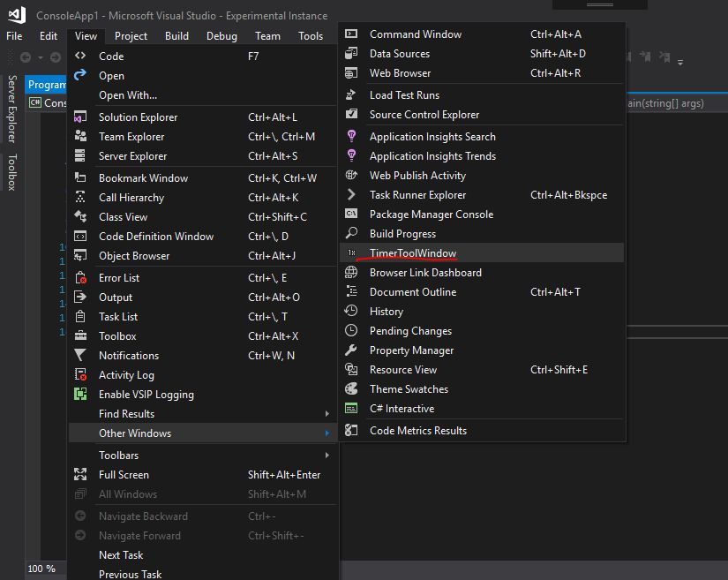Expand the Find Results submenu arrow

pos(327,413)
